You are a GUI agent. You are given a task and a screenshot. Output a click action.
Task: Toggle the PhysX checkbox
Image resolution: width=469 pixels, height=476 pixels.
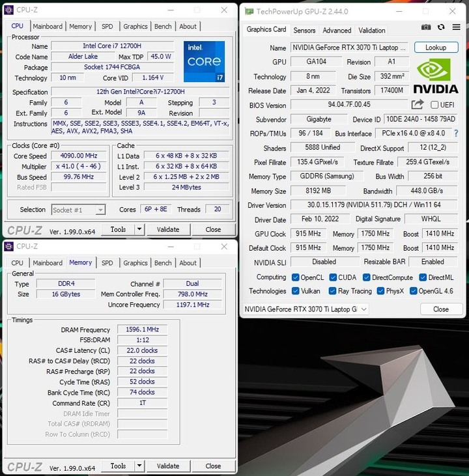click(380, 291)
